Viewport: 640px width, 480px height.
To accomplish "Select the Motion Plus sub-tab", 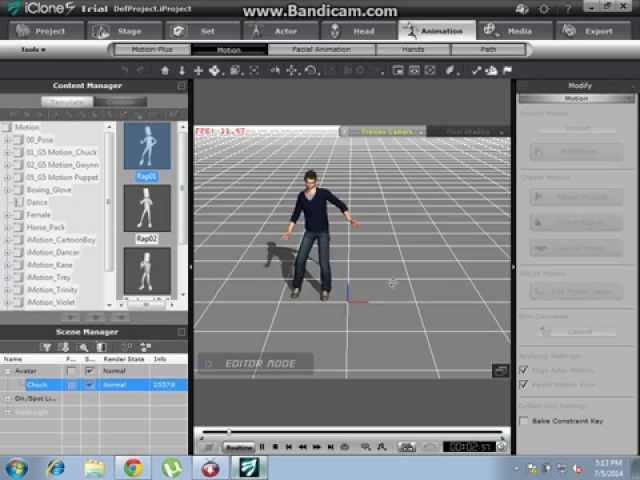I will (x=152, y=50).
